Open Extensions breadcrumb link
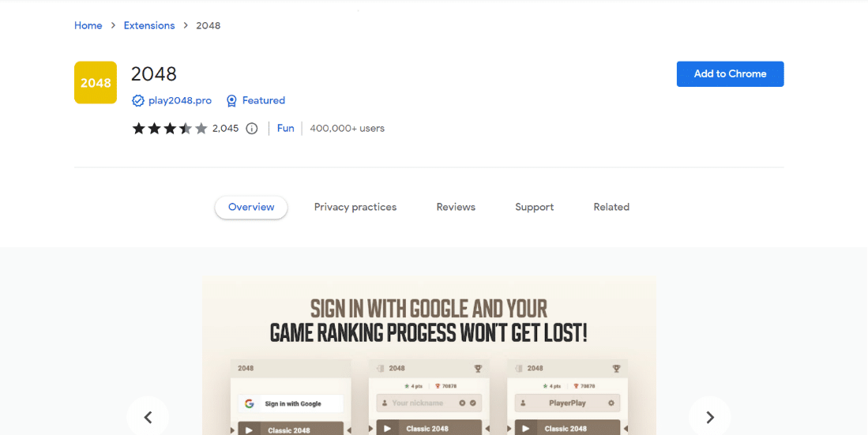 click(149, 25)
